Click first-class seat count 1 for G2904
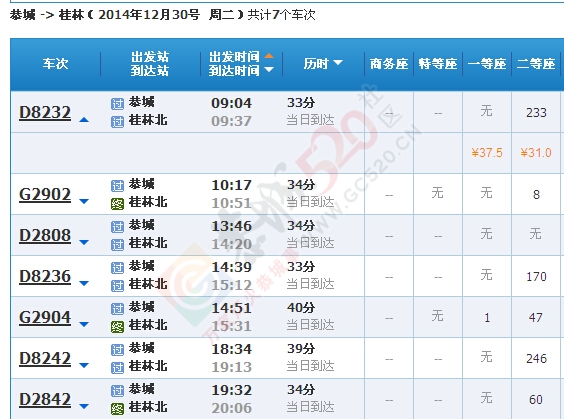Screen dimensions: 564x419 pos(487,318)
